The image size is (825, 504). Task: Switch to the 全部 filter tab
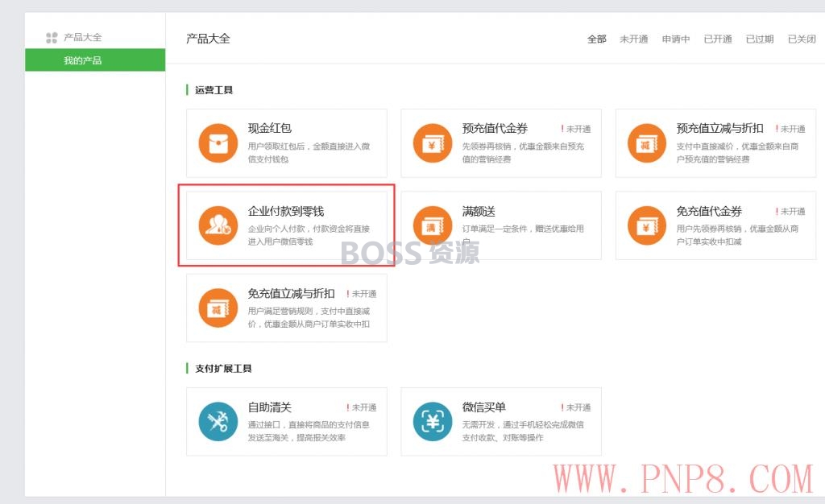[x=597, y=39]
